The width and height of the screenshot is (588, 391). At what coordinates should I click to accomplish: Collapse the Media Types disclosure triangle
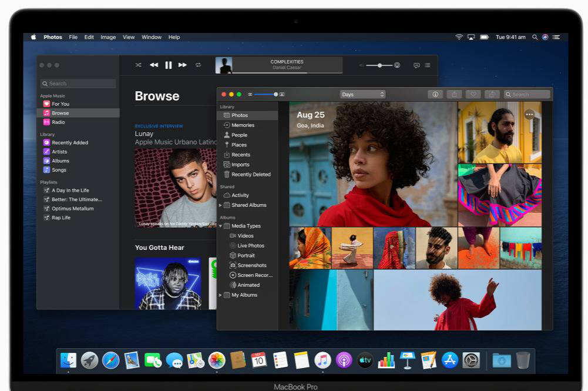click(220, 226)
